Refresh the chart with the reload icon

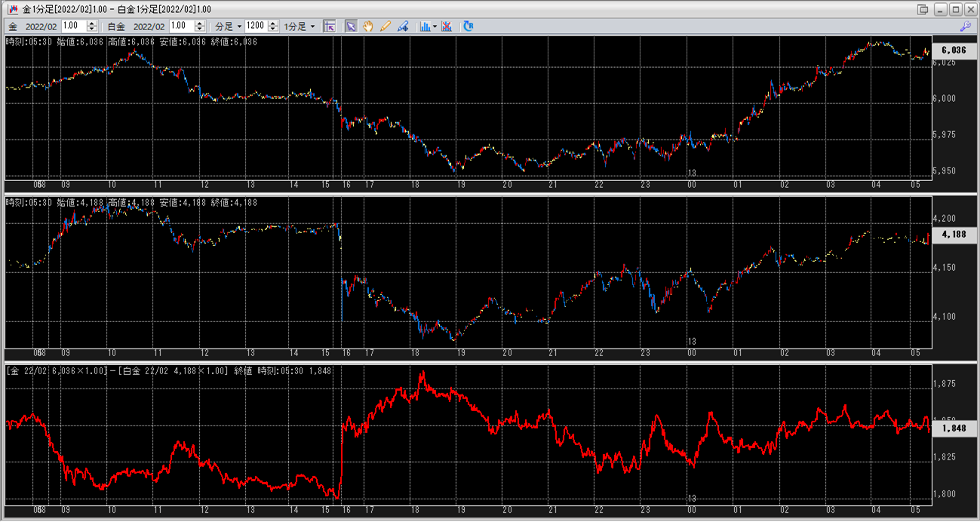[468, 26]
